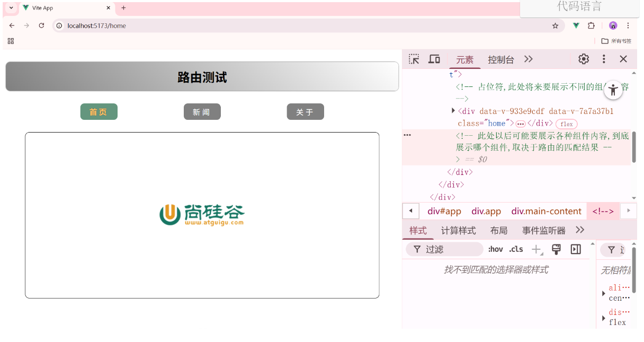Switch to the 元素 panel tab
644x342 pixels.
click(x=465, y=59)
